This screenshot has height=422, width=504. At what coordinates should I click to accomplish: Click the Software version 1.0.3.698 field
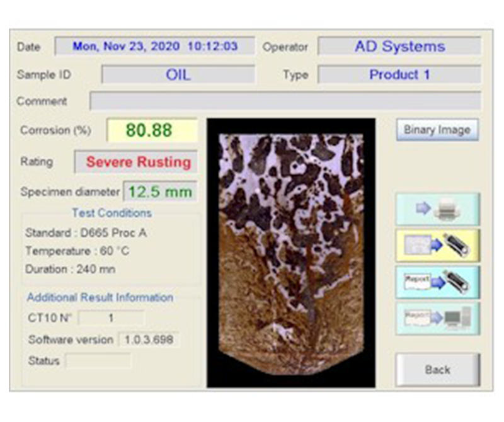pos(149,339)
